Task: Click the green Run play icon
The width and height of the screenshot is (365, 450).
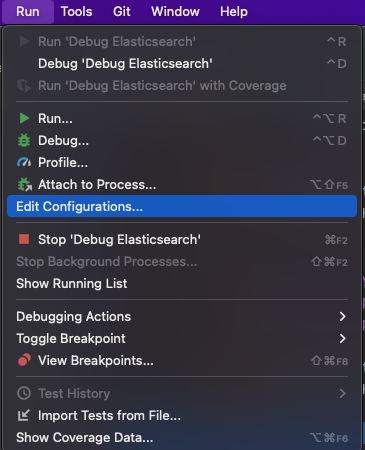Action: (x=24, y=118)
